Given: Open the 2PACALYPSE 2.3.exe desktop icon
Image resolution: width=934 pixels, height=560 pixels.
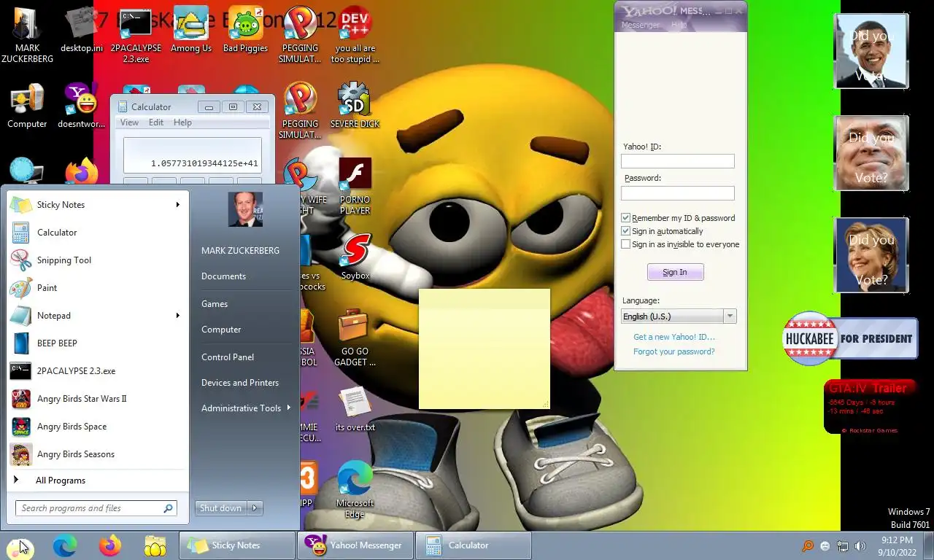Looking at the screenshot, I should 136,35.
